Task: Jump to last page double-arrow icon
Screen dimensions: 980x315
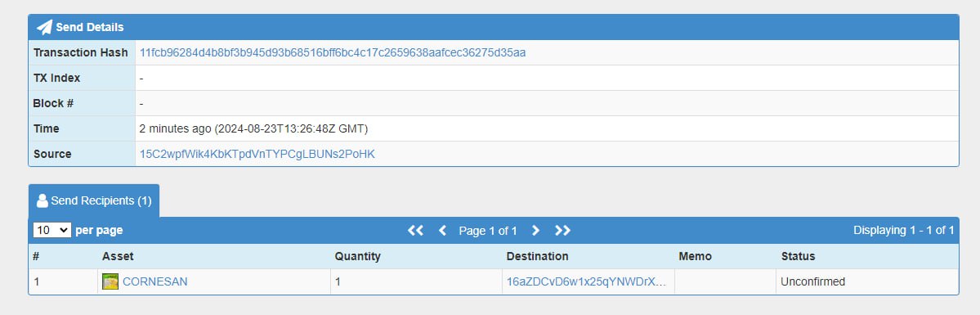Action: 562,231
